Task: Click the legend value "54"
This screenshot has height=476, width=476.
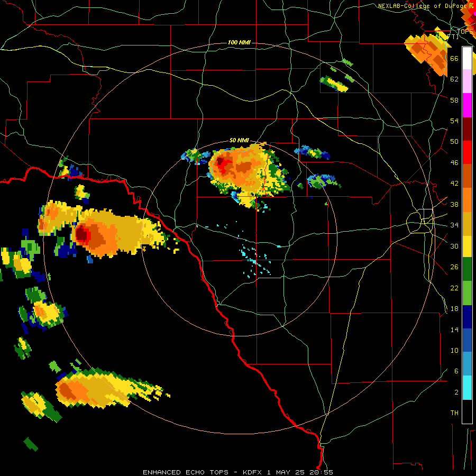Action: coord(454,121)
